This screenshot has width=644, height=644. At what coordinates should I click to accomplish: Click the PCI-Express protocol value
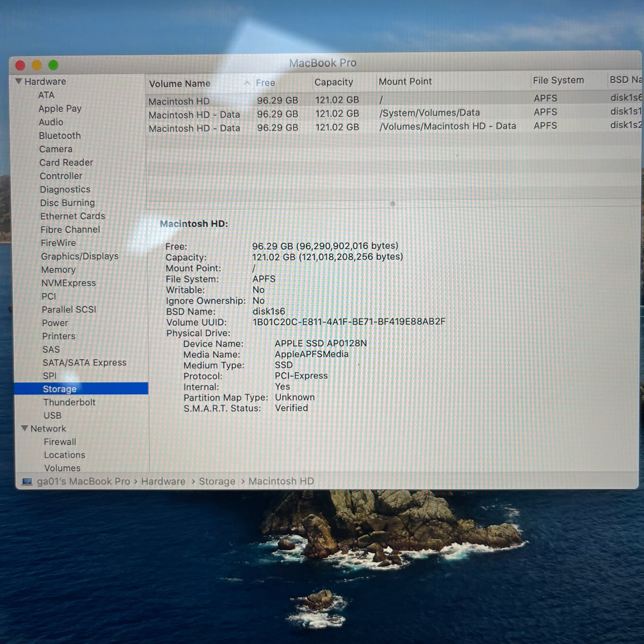301,376
